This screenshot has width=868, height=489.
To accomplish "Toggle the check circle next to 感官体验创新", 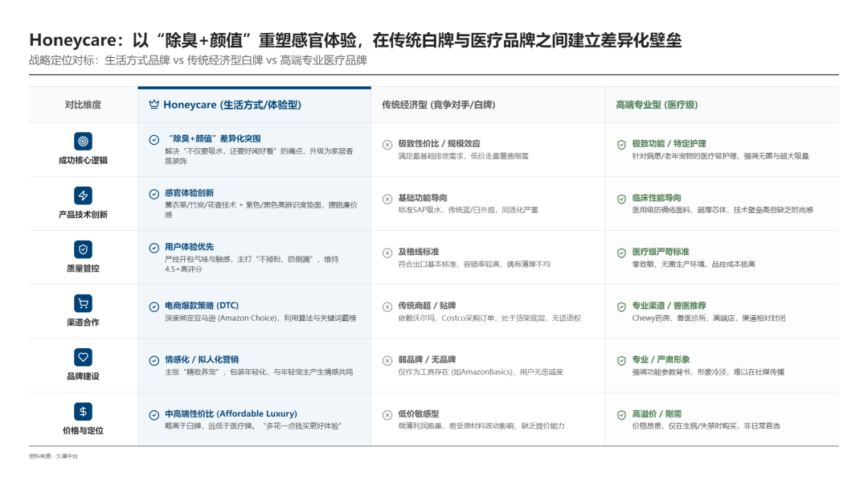I will click(x=153, y=193).
